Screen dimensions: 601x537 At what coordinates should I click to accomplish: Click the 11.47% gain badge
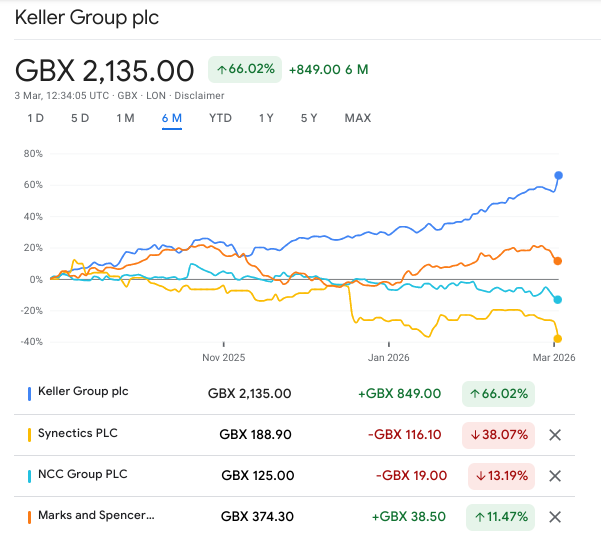pyautogui.click(x=501, y=517)
